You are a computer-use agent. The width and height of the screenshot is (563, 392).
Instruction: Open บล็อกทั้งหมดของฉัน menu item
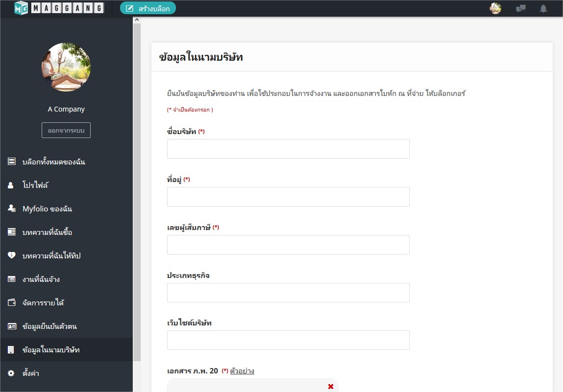click(67, 162)
